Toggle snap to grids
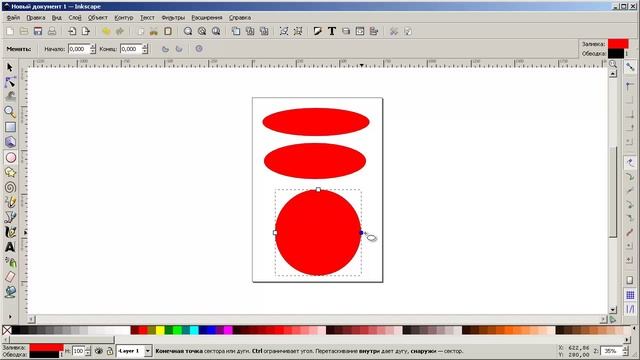The width and height of the screenshot is (640, 360). [630, 295]
